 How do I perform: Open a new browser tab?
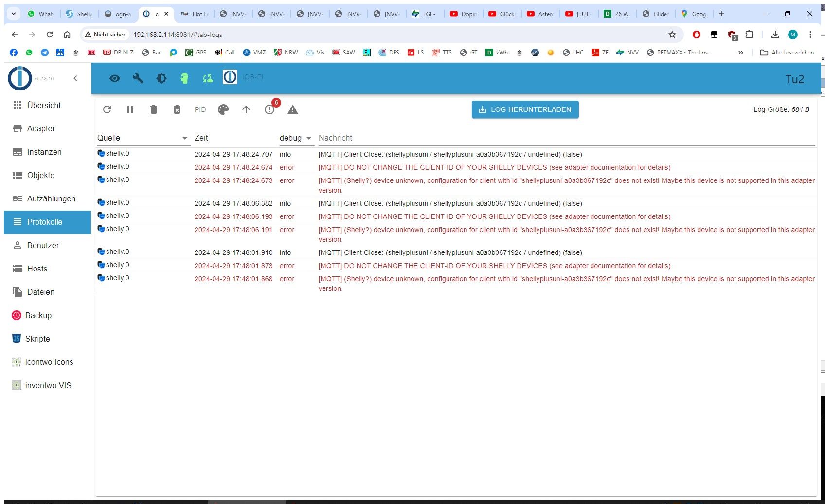coord(721,14)
